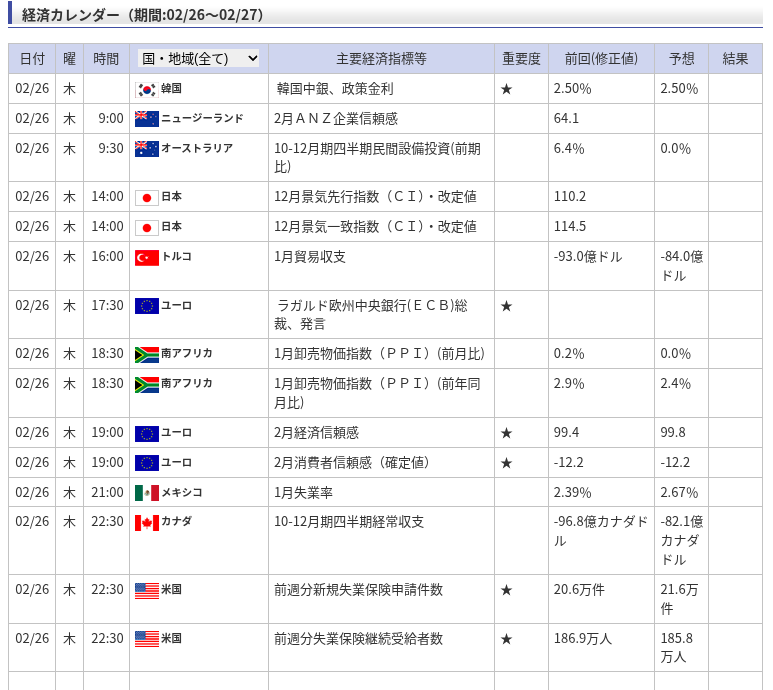Click the importance star for 韓国中銀、政策金利
773x690 pixels.
pos(506,89)
